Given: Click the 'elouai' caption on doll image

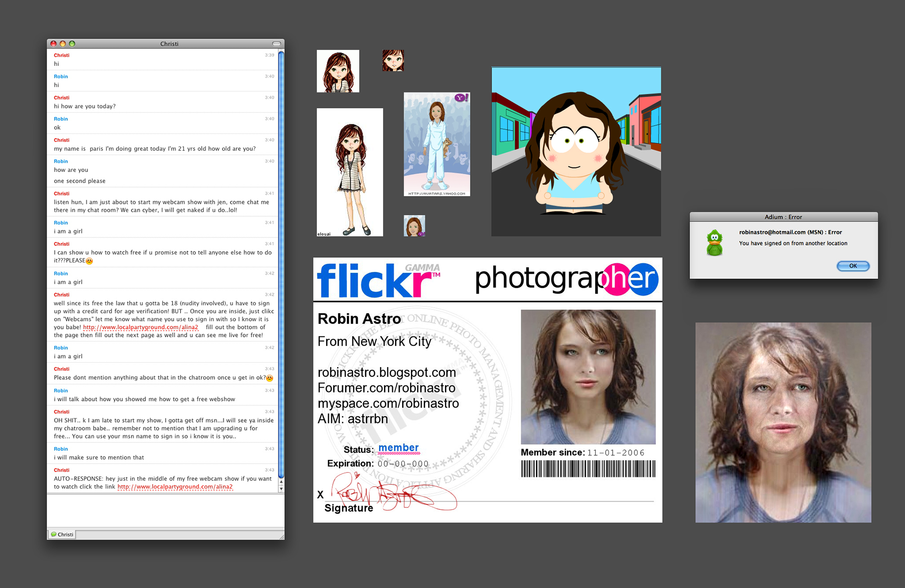Looking at the screenshot, I should pos(324,234).
